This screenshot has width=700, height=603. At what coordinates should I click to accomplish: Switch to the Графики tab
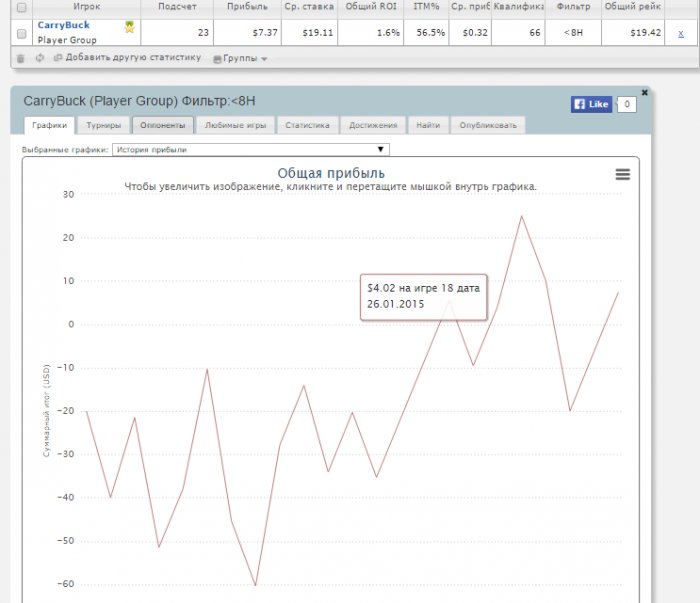[x=50, y=125]
